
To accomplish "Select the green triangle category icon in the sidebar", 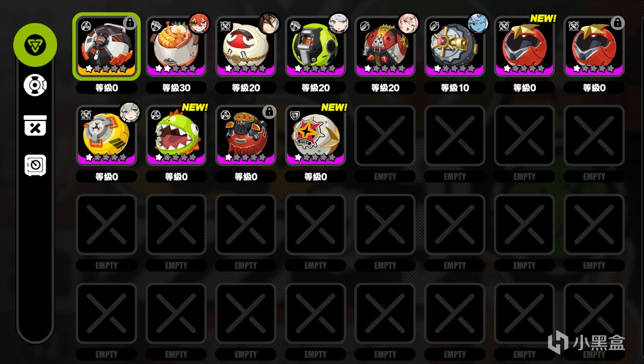I will [x=35, y=45].
